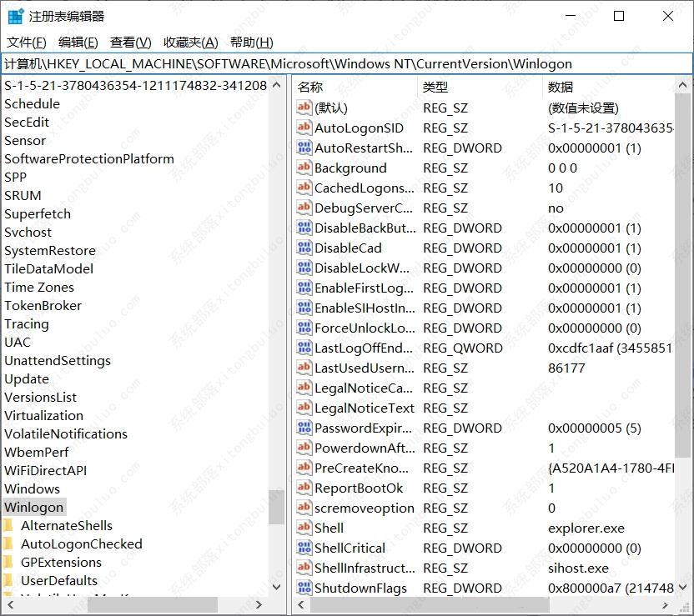Open the 收藏夹(A) favorites menu

coord(190,43)
